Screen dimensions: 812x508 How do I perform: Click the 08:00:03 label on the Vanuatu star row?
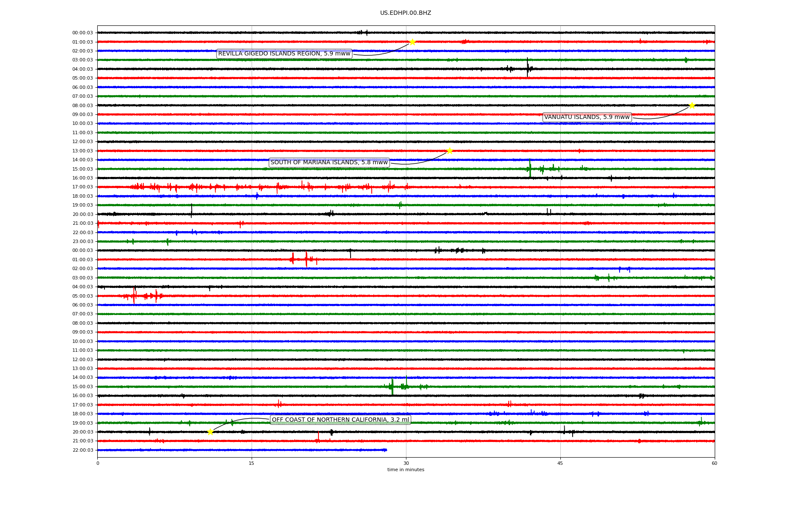(82, 105)
